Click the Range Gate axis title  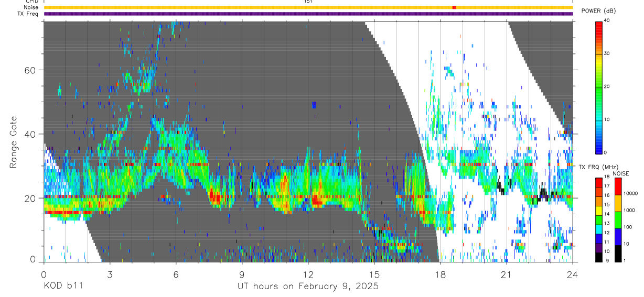[13, 142]
